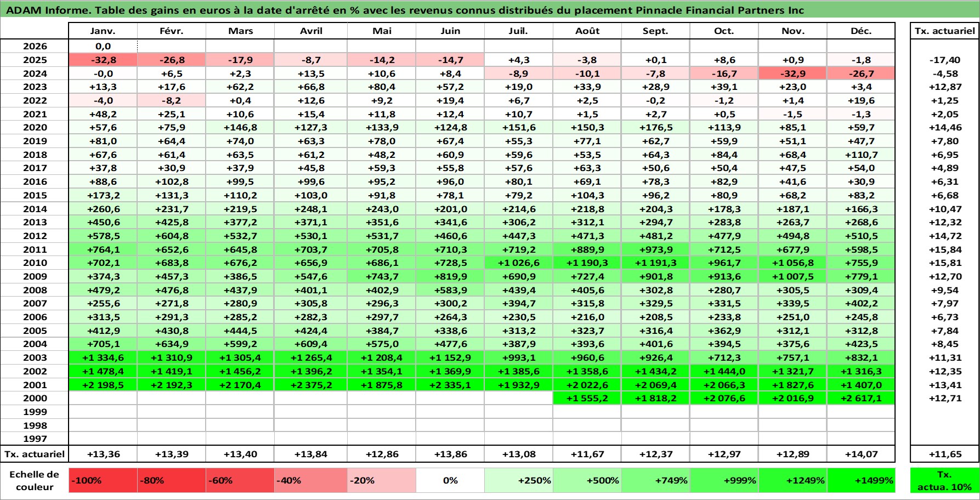Select cell +583,9 in 2008 row
The height and width of the screenshot is (500, 980).
tap(450, 290)
